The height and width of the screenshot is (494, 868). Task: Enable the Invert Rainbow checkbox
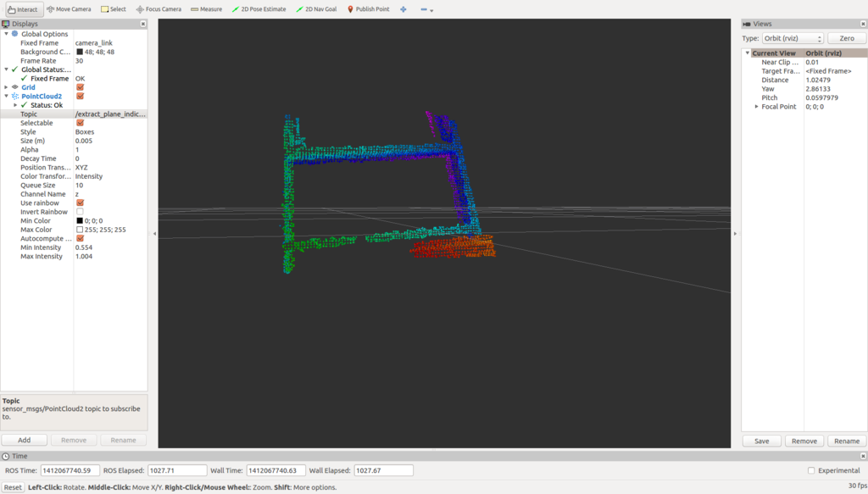tap(80, 212)
